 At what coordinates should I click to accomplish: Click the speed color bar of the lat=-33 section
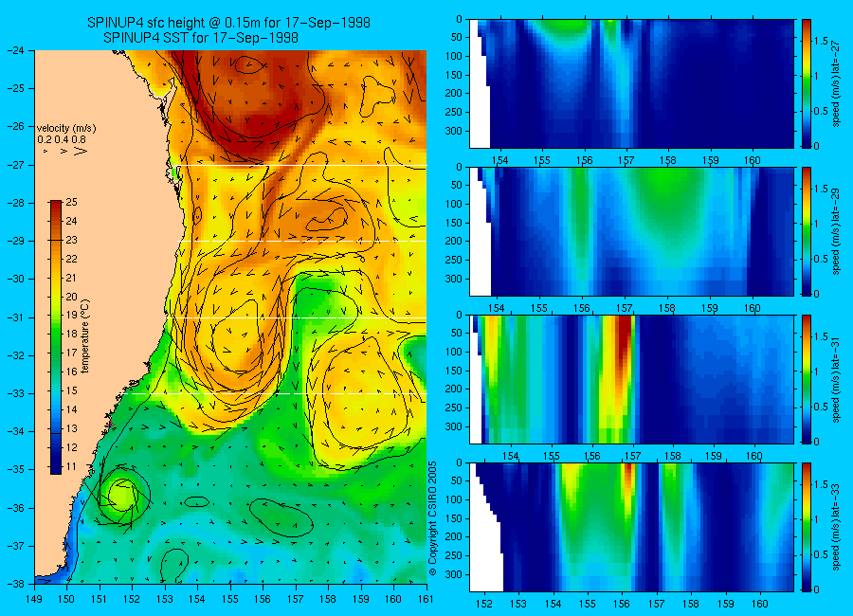click(x=807, y=527)
